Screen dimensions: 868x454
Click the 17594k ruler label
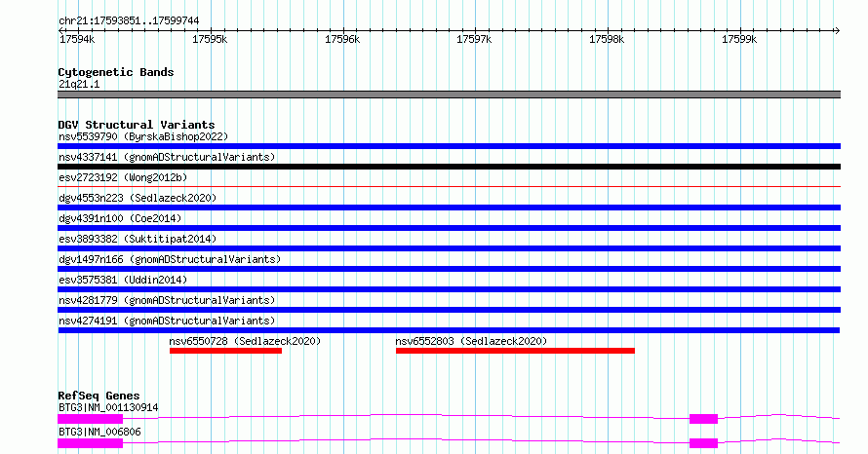point(77,39)
